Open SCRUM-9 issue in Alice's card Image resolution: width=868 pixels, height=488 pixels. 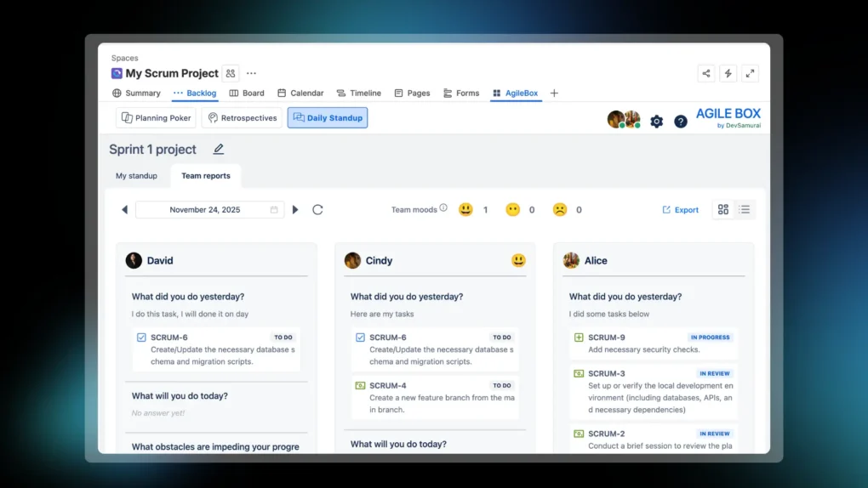click(606, 338)
